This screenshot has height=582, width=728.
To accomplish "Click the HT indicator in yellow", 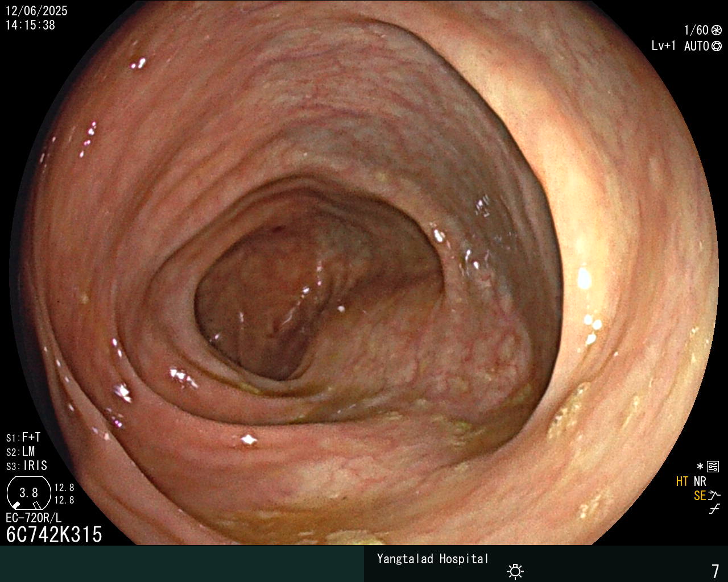I will point(682,481).
